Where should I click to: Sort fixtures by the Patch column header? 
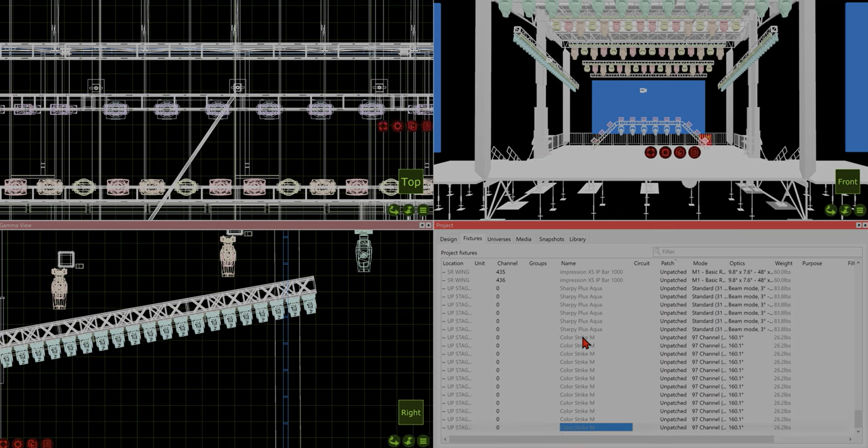pos(667,263)
